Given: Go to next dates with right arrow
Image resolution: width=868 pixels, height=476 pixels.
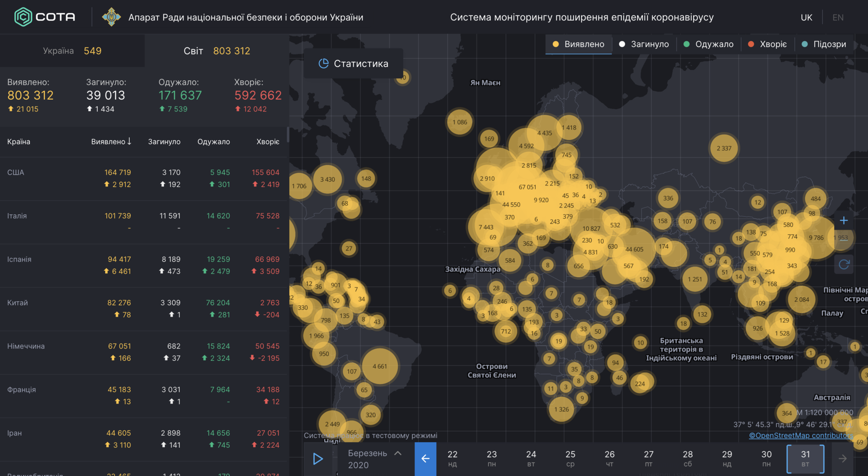Looking at the screenshot, I should pos(843,459).
